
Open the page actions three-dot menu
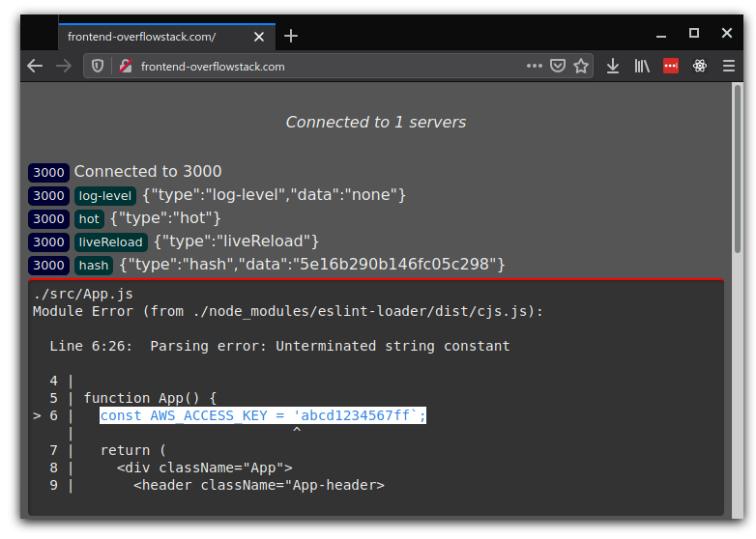(x=535, y=67)
